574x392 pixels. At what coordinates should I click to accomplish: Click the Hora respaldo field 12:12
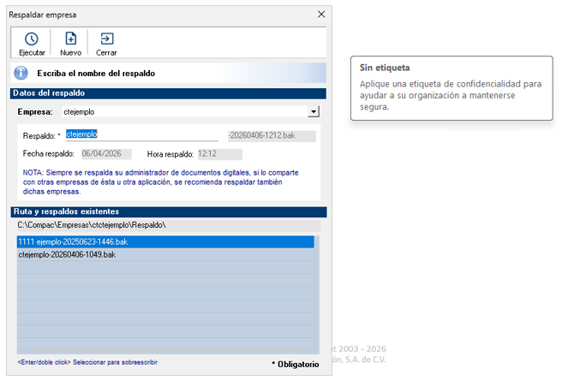pyautogui.click(x=219, y=154)
